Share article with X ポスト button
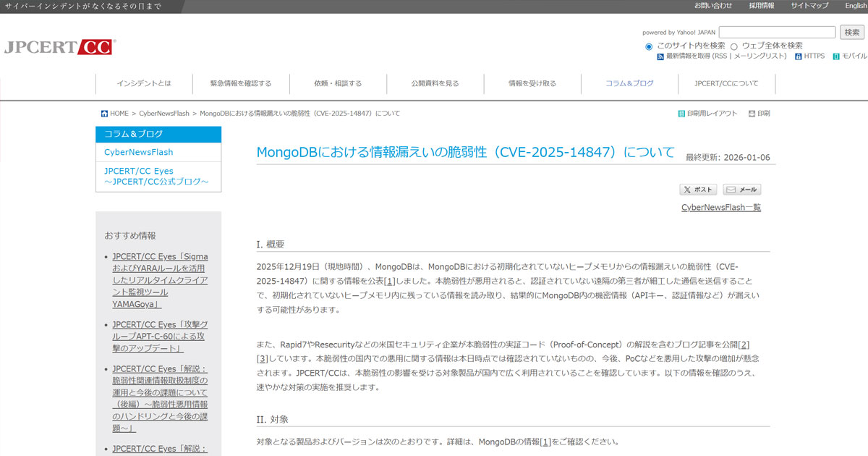This screenshot has height=456, width=868. pos(698,190)
